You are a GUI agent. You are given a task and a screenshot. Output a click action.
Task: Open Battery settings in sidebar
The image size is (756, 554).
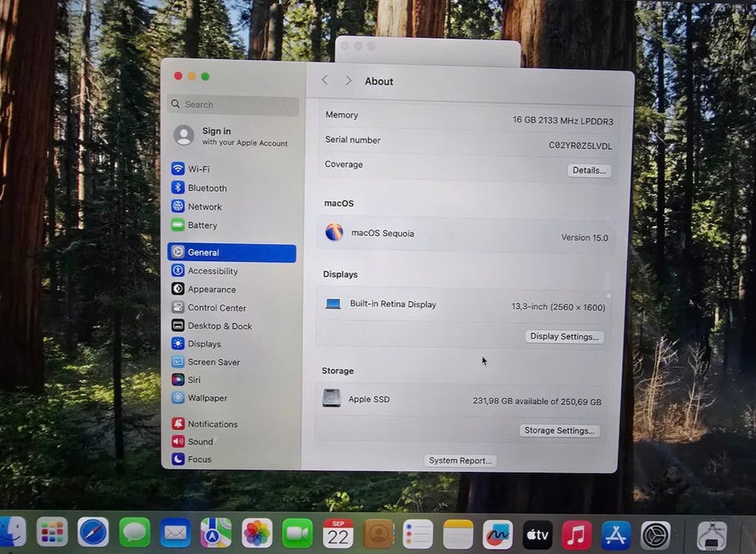click(194, 225)
